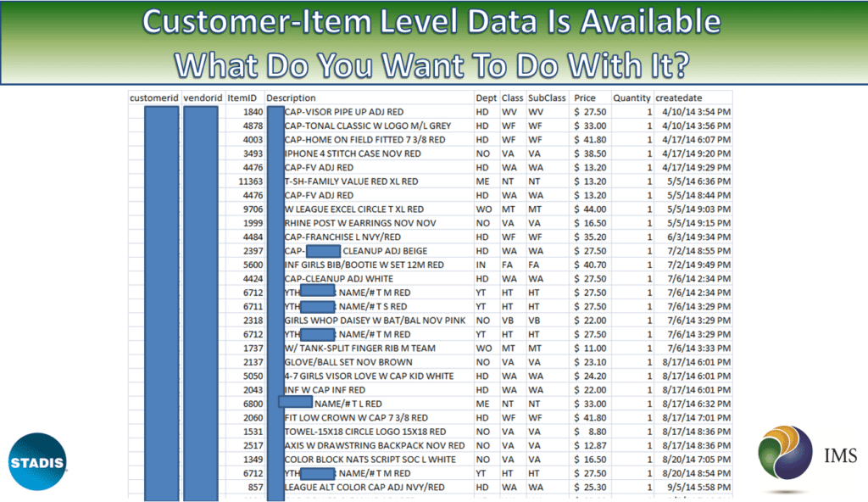Screen dimensions: 868x502
Task: Click the ItemID column header
Action: point(244,98)
